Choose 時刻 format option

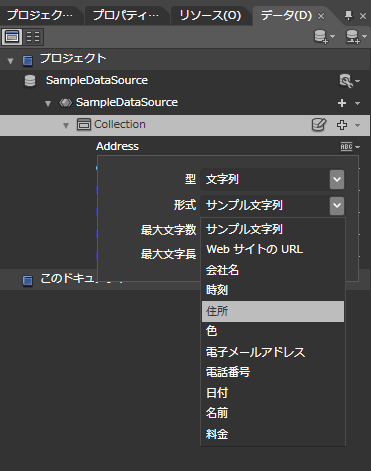273,290
